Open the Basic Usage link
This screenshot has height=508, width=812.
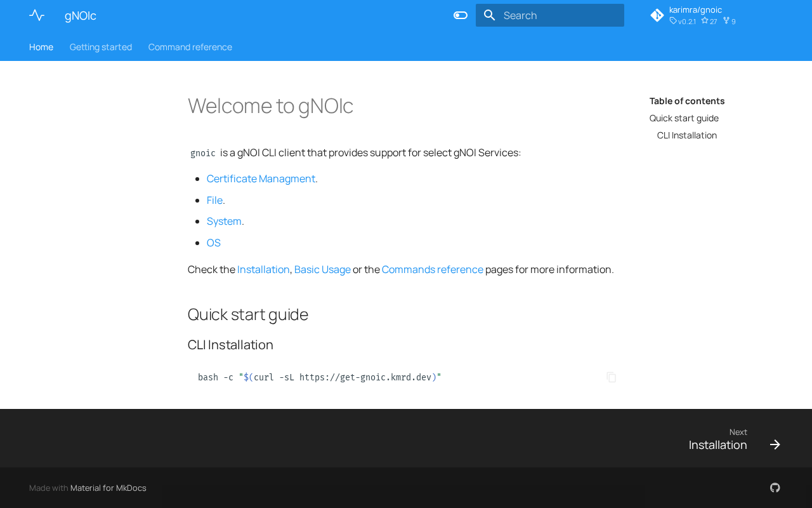point(322,269)
